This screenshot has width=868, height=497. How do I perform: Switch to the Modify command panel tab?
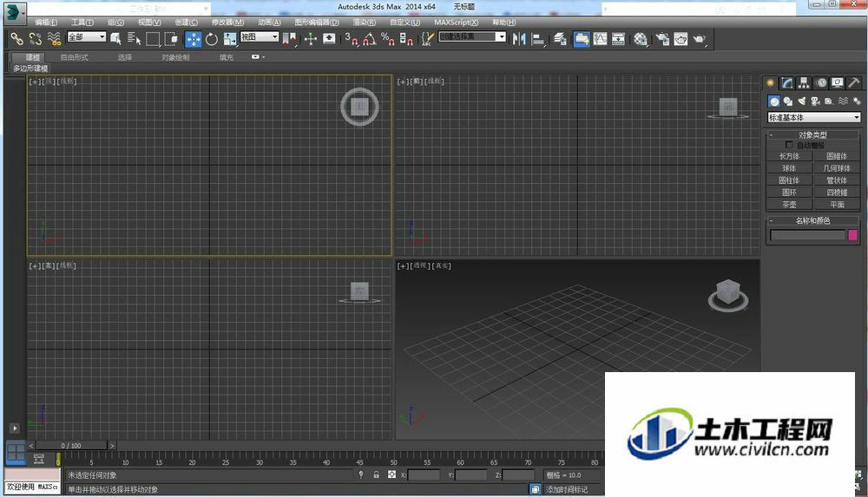(x=786, y=83)
